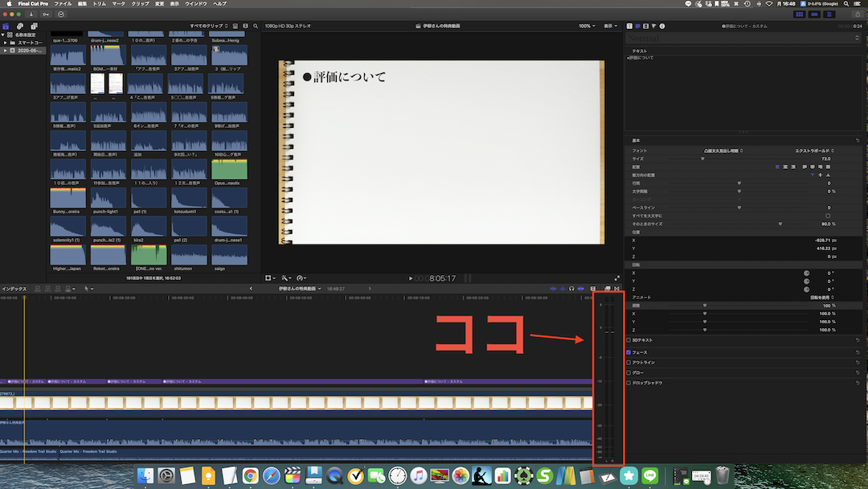Open the ファイル menu

click(63, 4)
